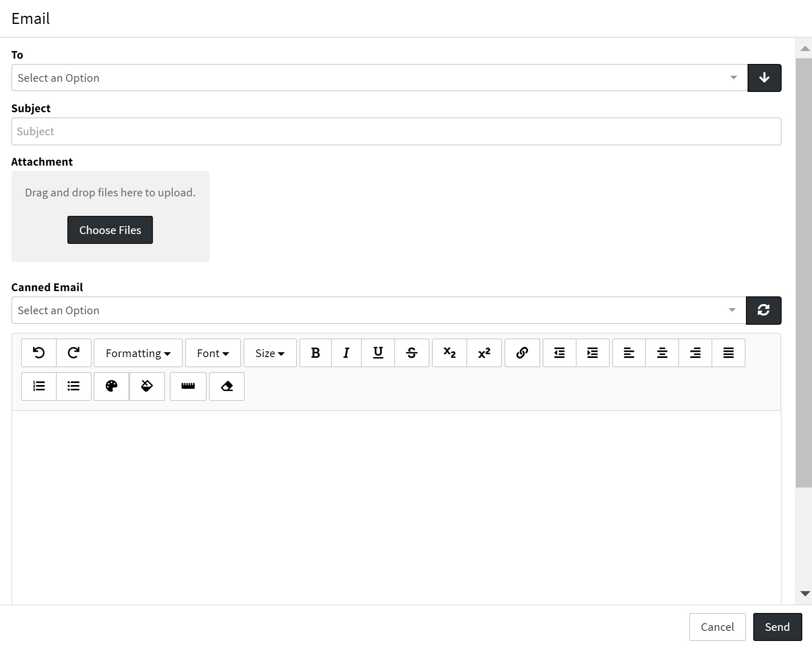
Task: Decrease indent with outdent icon
Action: click(x=559, y=353)
